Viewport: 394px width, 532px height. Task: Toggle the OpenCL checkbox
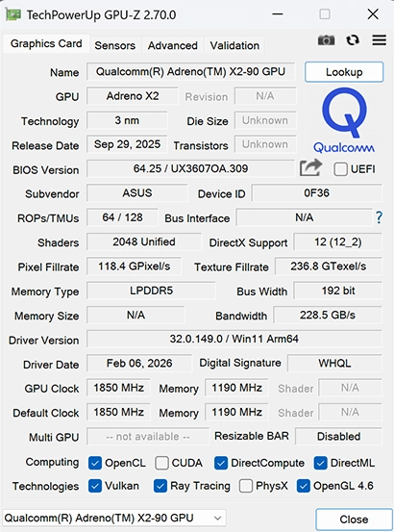[95, 463]
